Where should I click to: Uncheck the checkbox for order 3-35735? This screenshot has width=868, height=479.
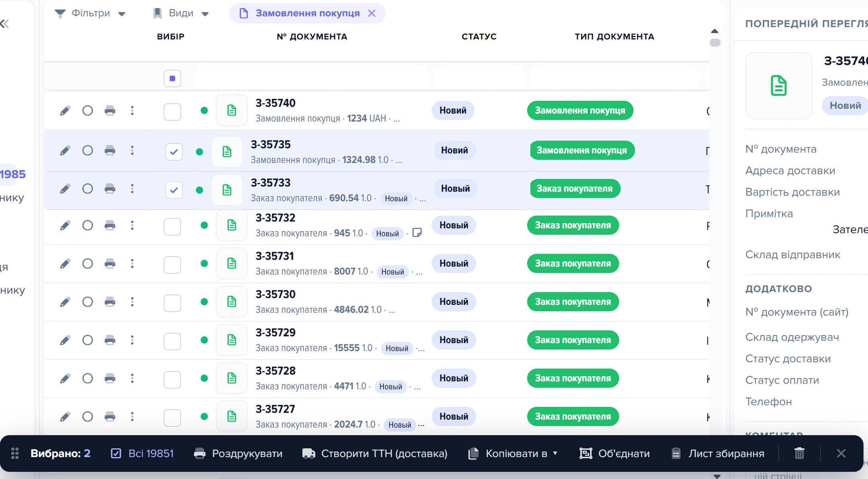(174, 152)
